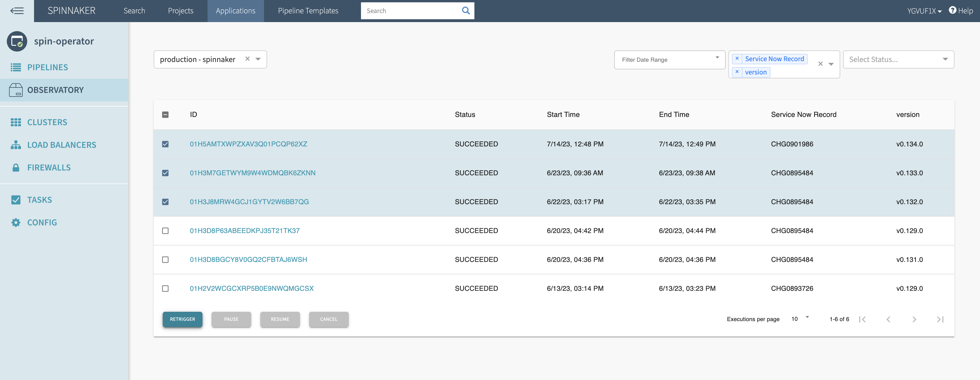Check the box for execution 01H3D8P63ABEEDKPJ35T21TK37
The image size is (980, 380).
(x=165, y=231)
